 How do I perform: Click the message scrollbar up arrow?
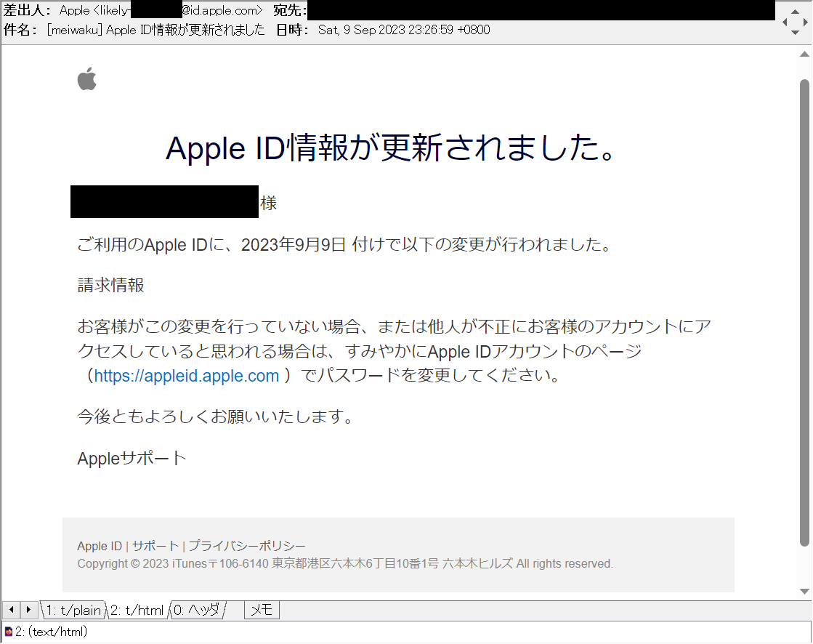[x=804, y=54]
